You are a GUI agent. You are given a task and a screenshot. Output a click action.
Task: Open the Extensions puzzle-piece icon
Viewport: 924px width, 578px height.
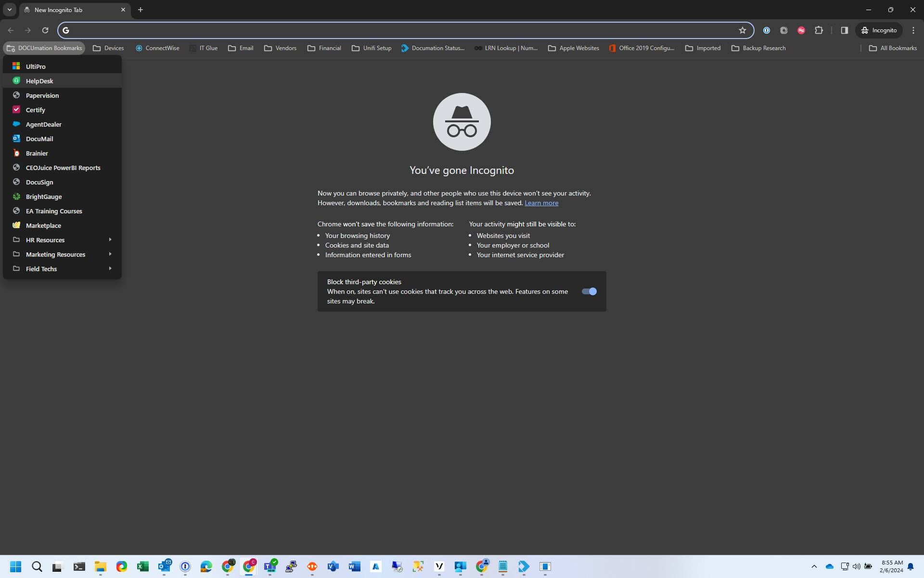coord(819,30)
